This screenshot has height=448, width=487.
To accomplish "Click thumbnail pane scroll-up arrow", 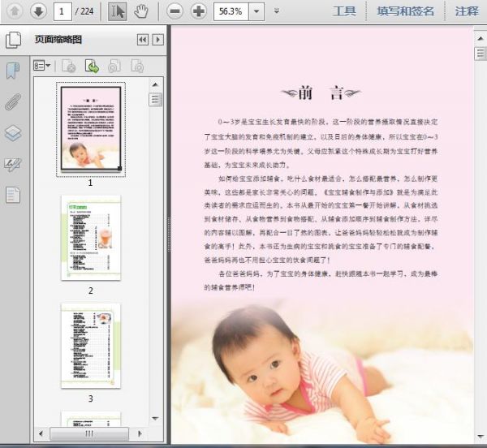I will [156, 84].
